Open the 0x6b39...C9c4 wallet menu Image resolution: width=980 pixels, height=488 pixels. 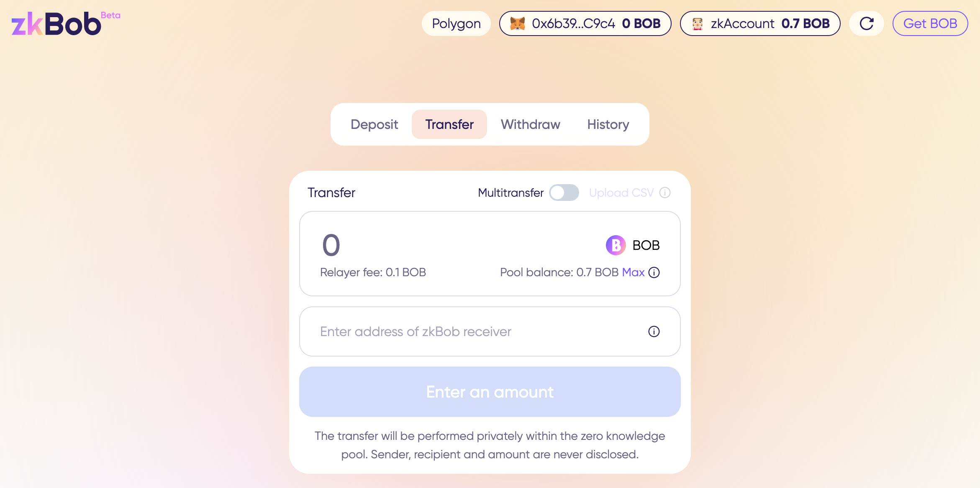point(585,23)
